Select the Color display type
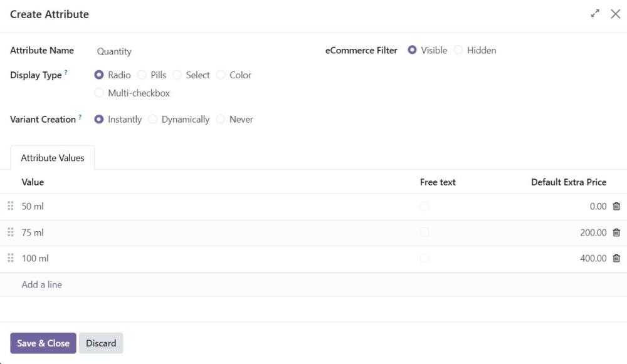The image size is (627, 364). click(221, 75)
